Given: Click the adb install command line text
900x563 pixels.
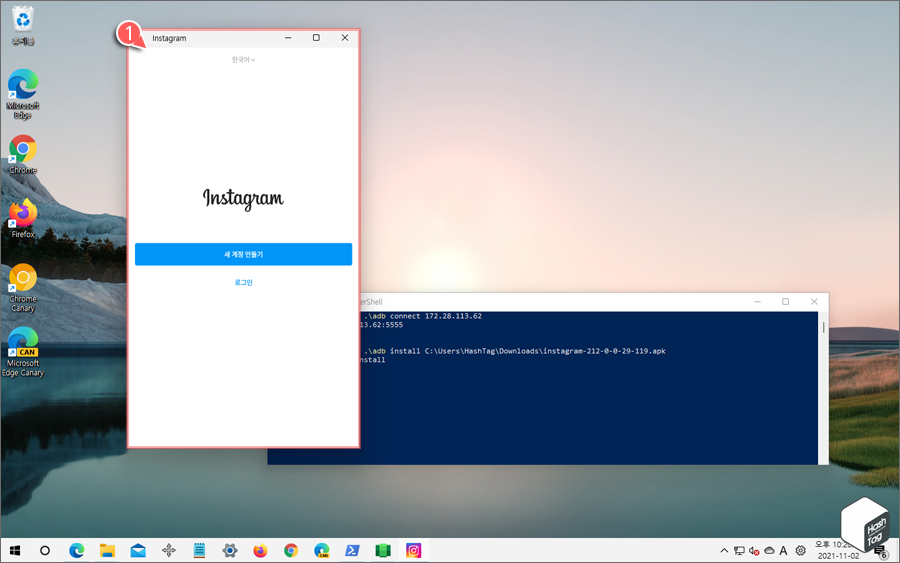Looking at the screenshot, I should (515, 351).
